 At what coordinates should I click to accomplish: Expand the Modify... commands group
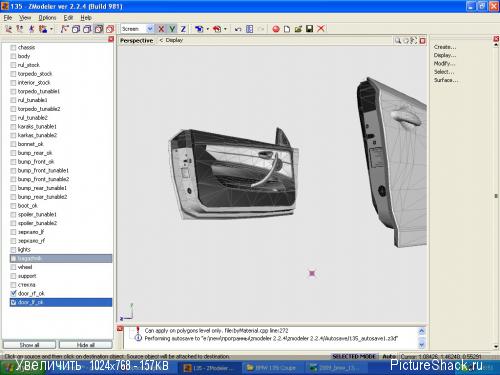coord(444,63)
